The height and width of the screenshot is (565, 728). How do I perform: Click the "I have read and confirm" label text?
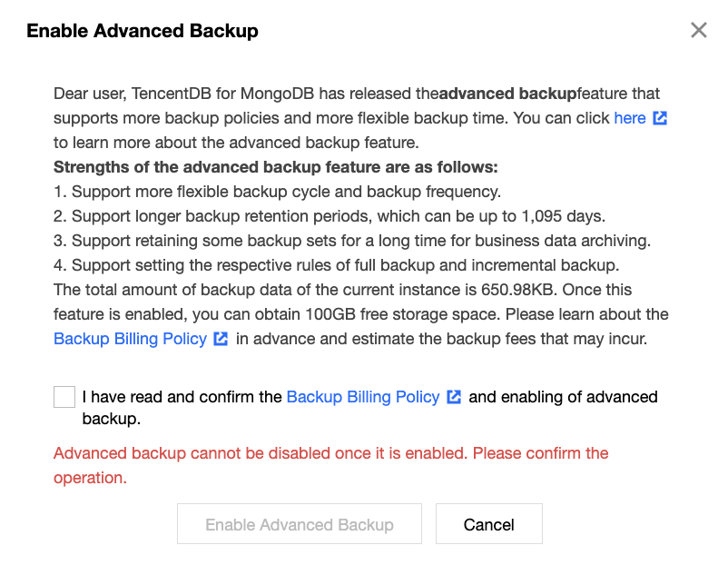(x=182, y=397)
